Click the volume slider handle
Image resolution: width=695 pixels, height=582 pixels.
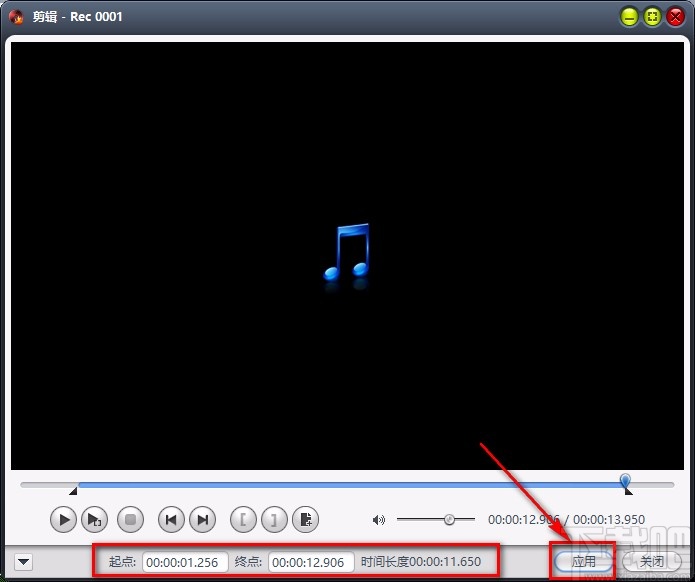click(x=449, y=520)
